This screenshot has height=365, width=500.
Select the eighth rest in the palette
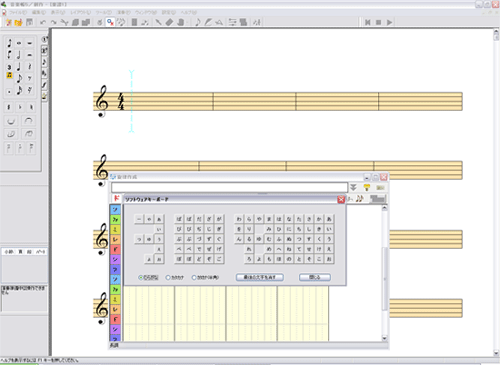30,79
